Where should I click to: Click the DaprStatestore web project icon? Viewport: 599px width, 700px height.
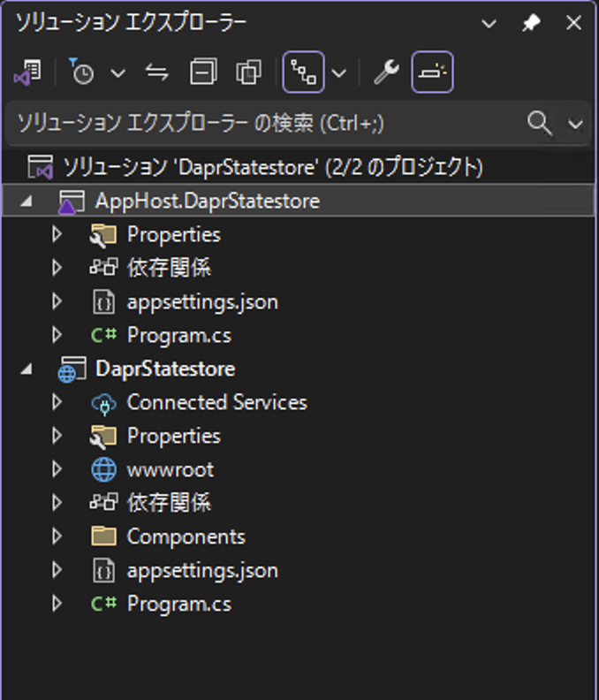tap(72, 369)
